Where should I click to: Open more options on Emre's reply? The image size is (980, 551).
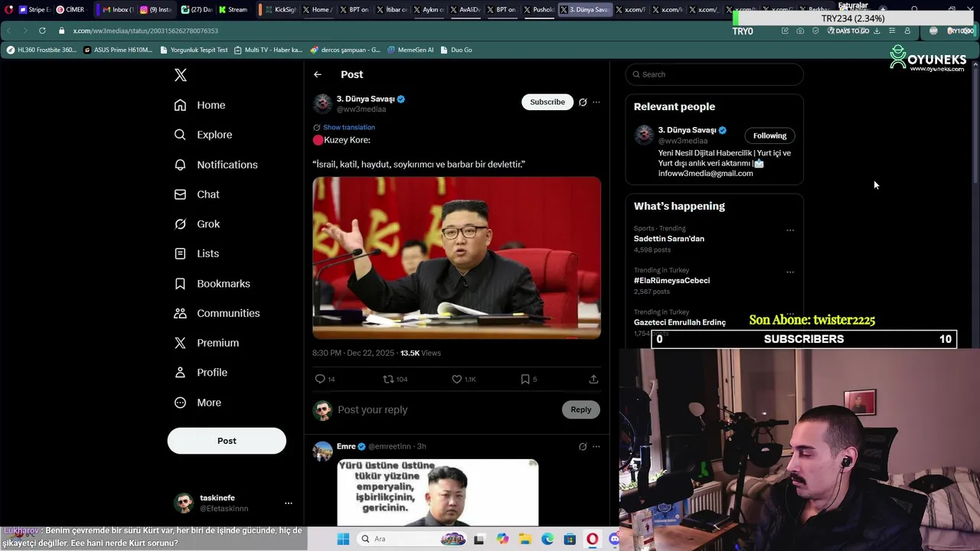596,446
